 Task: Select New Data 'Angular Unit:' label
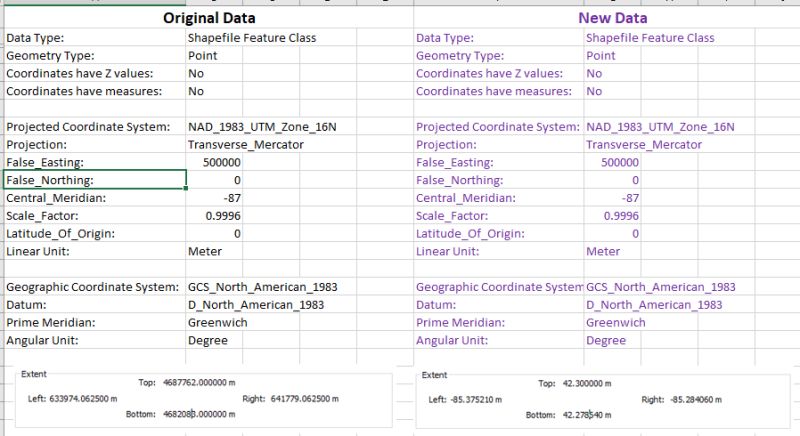tap(499, 341)
